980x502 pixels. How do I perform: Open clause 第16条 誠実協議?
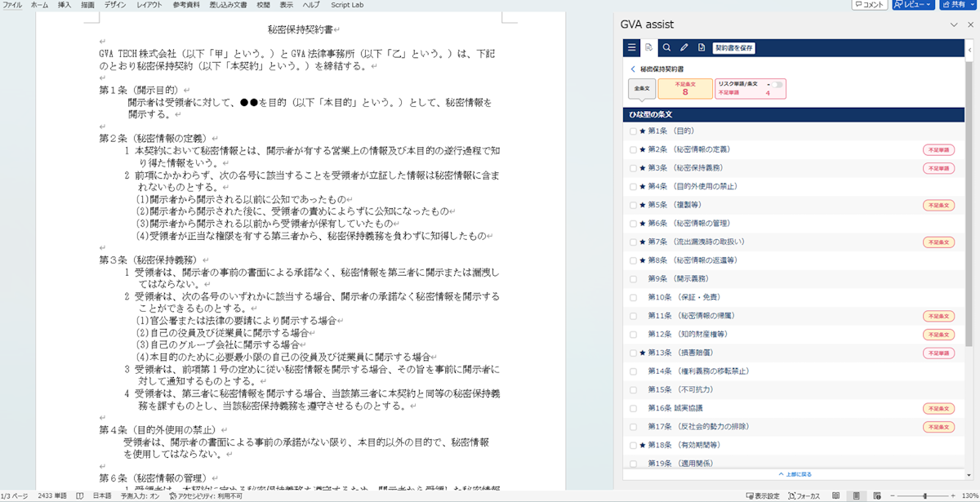tap(675, 408)
